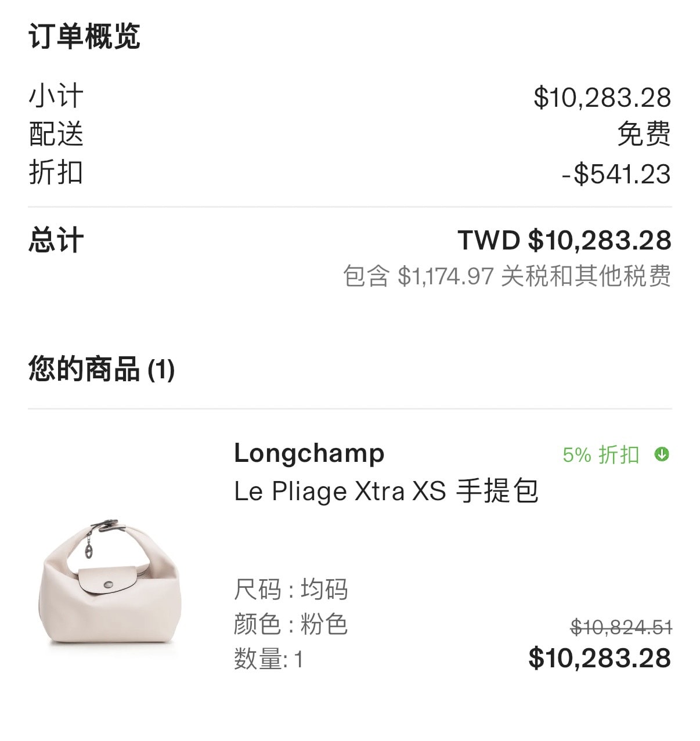This screenshot has width=700, height=741.
Task: Click the Longchamp brand name
Action: click(309, 453)
